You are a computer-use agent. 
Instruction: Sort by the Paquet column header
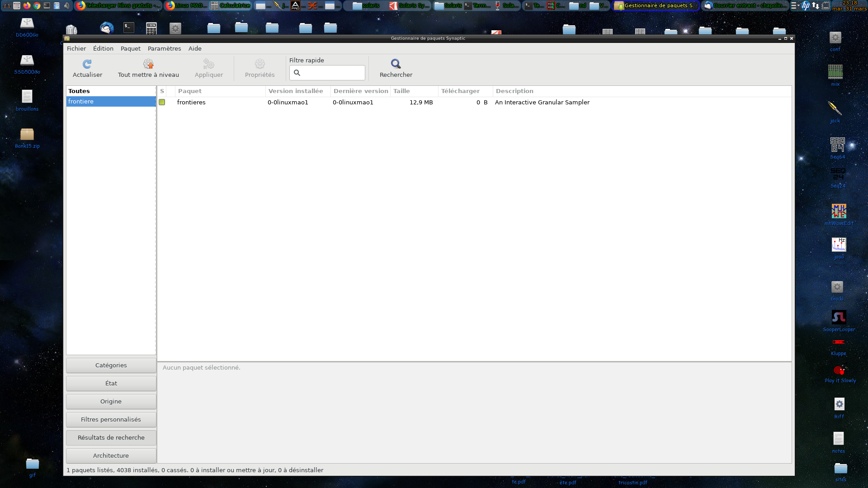[190, 91]
